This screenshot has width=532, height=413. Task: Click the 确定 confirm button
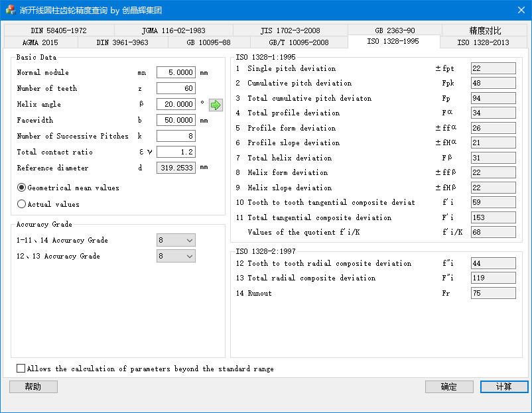(x=449, y=386)
